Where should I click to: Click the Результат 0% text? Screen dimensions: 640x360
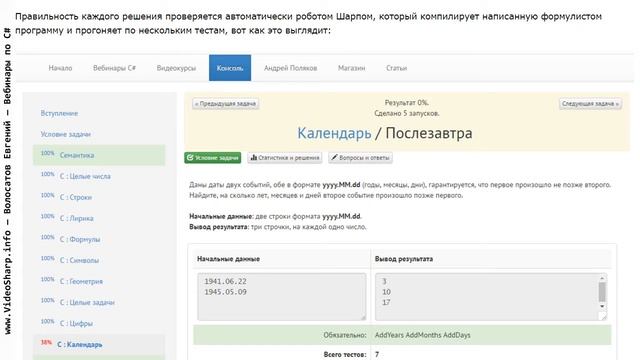click(407, 103)
